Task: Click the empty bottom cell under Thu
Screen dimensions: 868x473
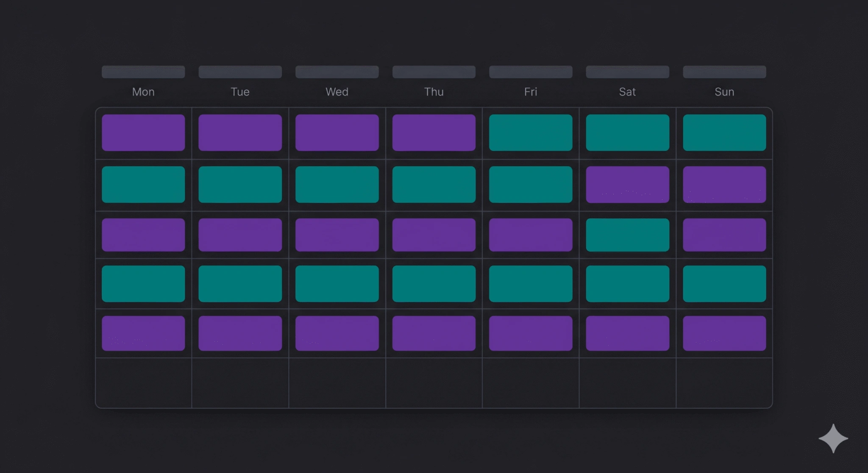Action: pyautogui.click(x=434, y=383)
